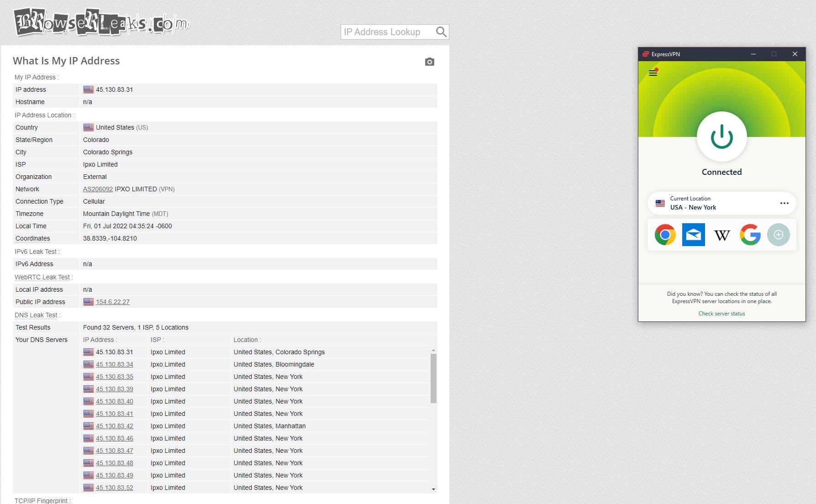Screen dimensions: 816x504
Task: Click DNS list scrollbar up arrow
Action: [x=433, y=350]
